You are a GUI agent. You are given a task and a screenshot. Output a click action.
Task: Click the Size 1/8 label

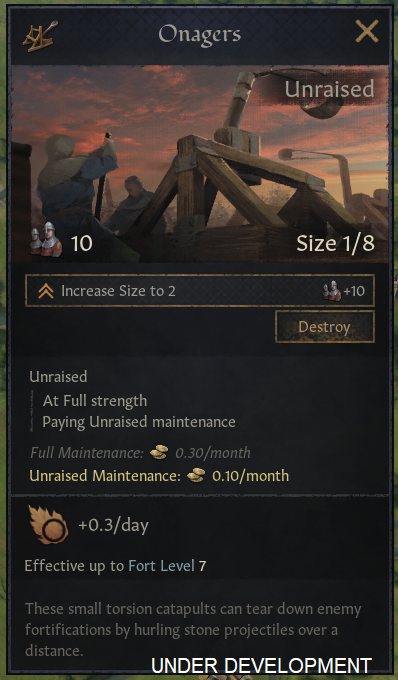point(335,244)
